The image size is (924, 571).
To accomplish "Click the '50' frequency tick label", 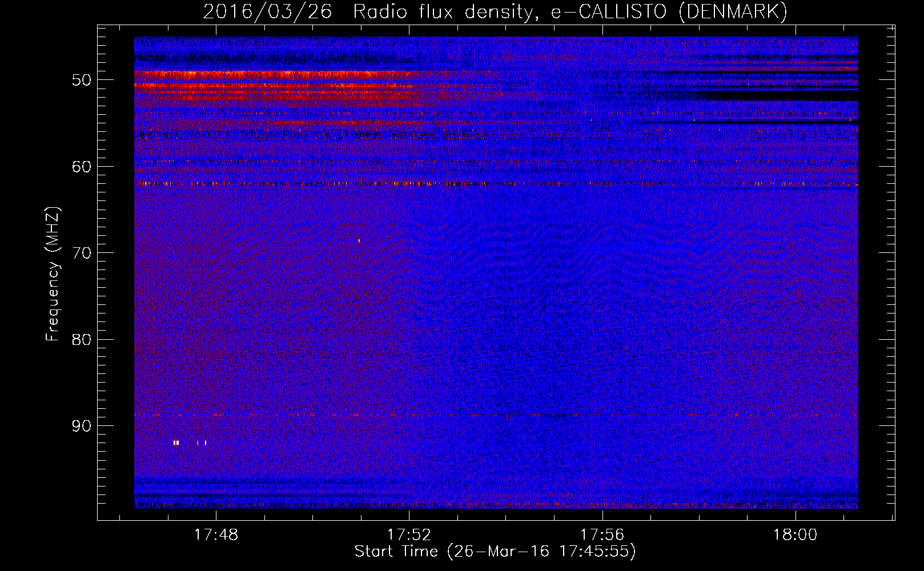I will pos(82,80).
